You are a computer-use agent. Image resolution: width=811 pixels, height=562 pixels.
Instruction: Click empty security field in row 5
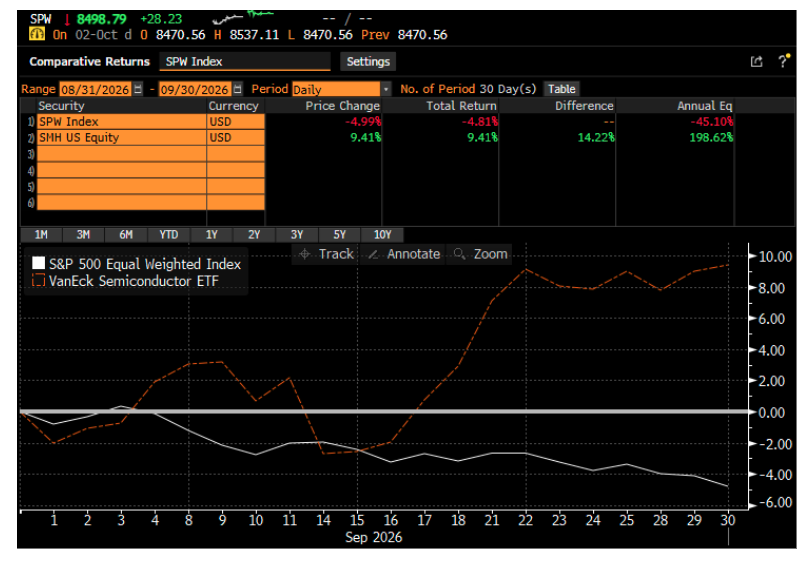point(122,186)
